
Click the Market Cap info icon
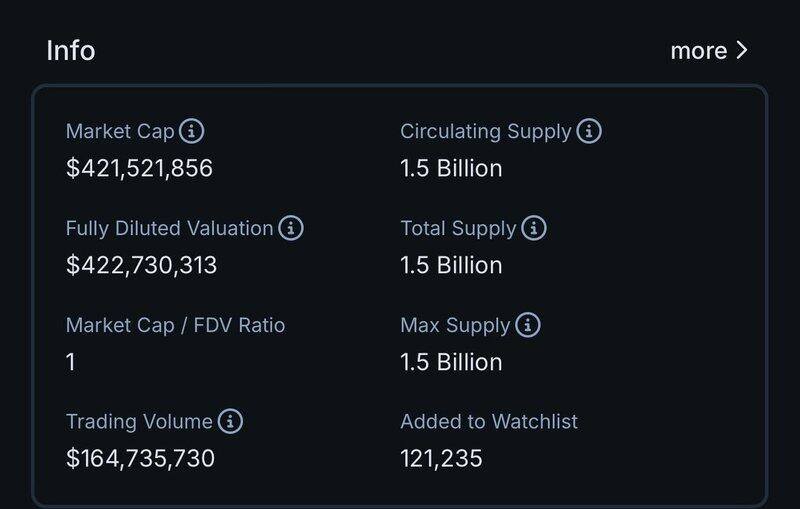coord(192,131)
